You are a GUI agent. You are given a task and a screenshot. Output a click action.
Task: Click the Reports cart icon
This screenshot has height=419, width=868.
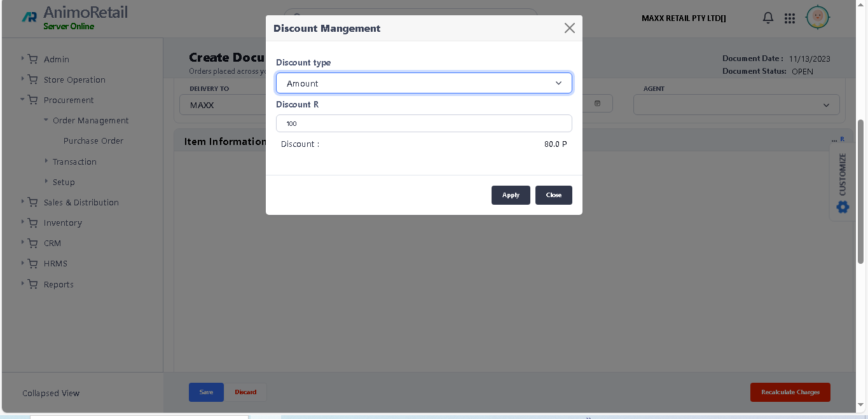pos(33,284)
